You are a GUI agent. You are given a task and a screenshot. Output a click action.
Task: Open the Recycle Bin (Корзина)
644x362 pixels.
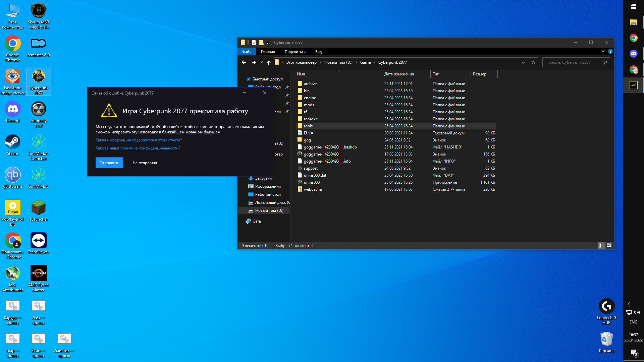coord(606,342)
